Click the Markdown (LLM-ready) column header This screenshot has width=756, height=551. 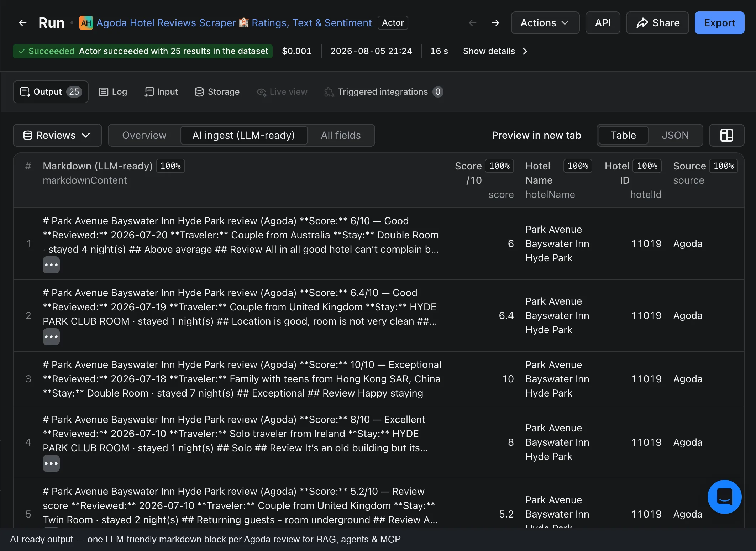pos(98,166)
